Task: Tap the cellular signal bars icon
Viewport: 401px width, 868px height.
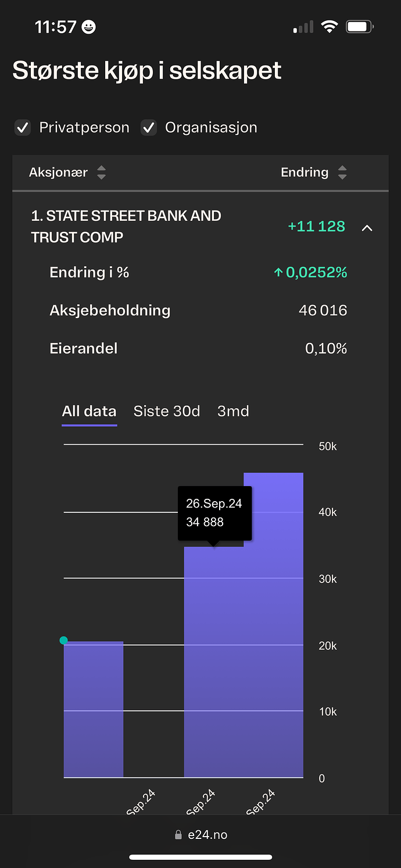Action: coord(303,27)
